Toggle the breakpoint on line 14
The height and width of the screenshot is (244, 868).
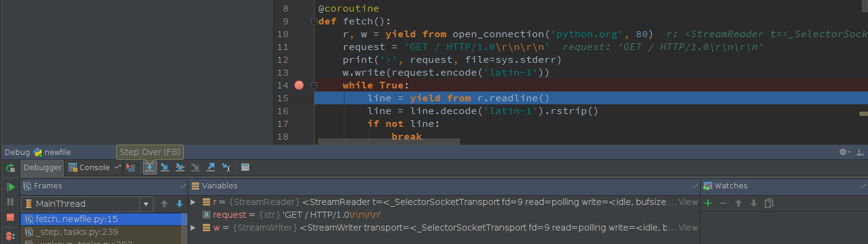pyautogui.click(x=299, y=85)
